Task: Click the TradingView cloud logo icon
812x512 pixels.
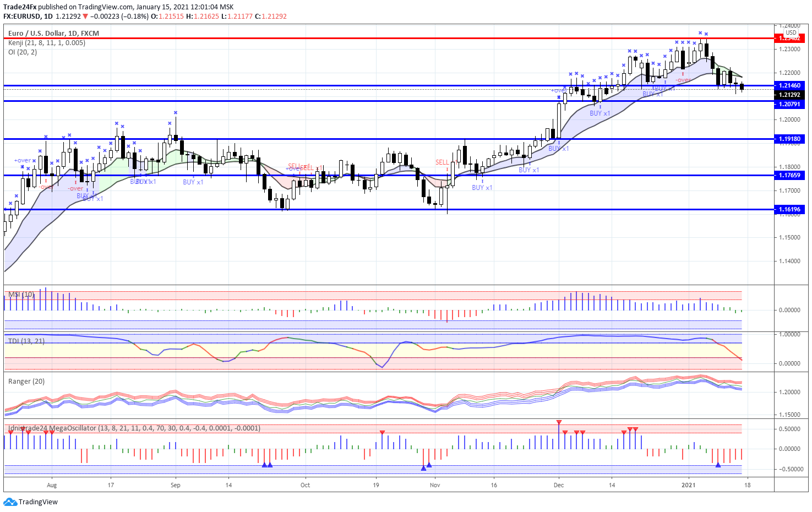Action: [x=10, y=502]
